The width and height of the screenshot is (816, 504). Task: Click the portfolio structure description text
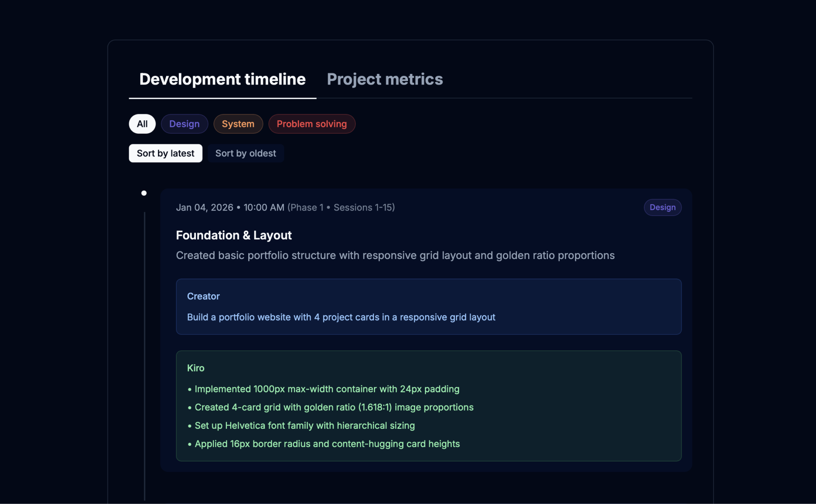[395, 256]
